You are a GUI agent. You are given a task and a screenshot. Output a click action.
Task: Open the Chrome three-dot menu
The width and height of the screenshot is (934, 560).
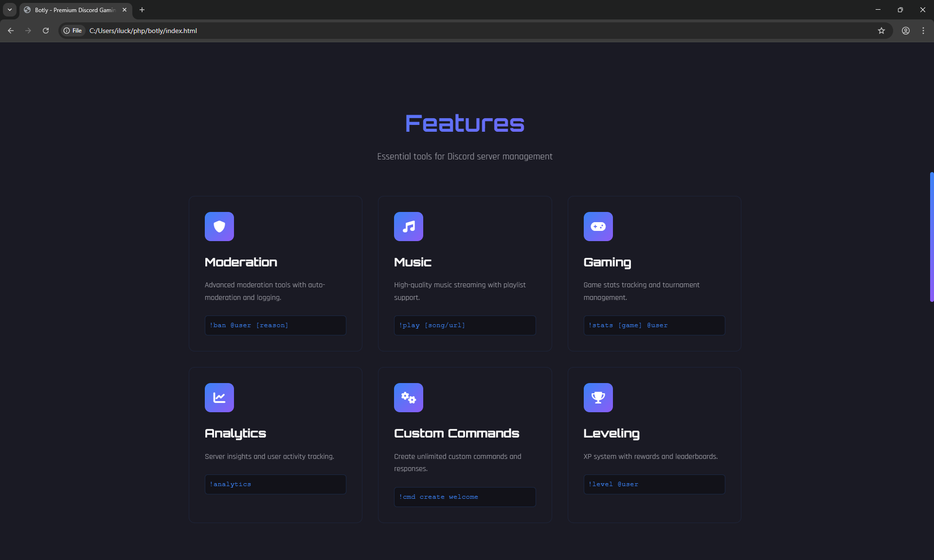[x=923, y=31]
